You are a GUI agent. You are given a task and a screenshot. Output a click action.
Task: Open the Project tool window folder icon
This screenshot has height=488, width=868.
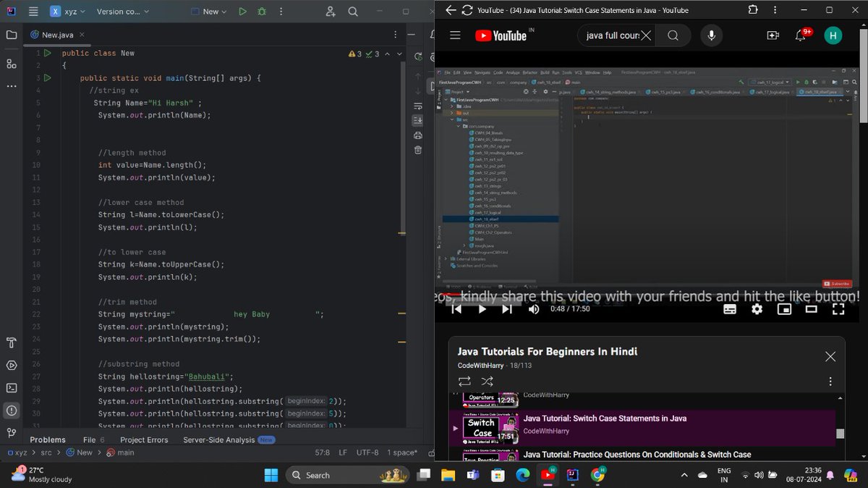click(x=12, y=35)
